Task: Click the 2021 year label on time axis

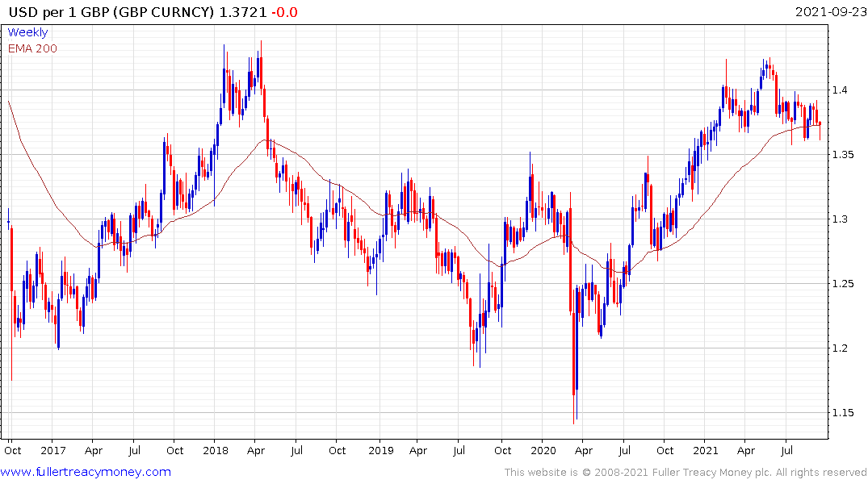Action: click(705, 451)
